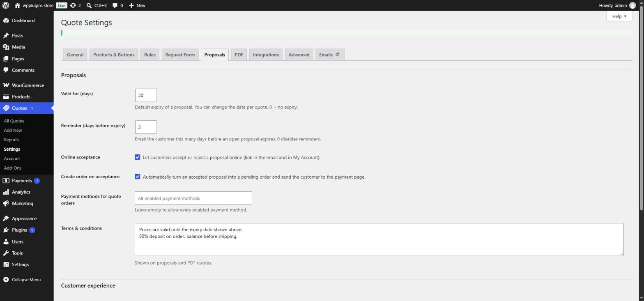Click the Pages icon in sidebar
The height and width of the screenshot is (301, 644).
tap(6, 59)
